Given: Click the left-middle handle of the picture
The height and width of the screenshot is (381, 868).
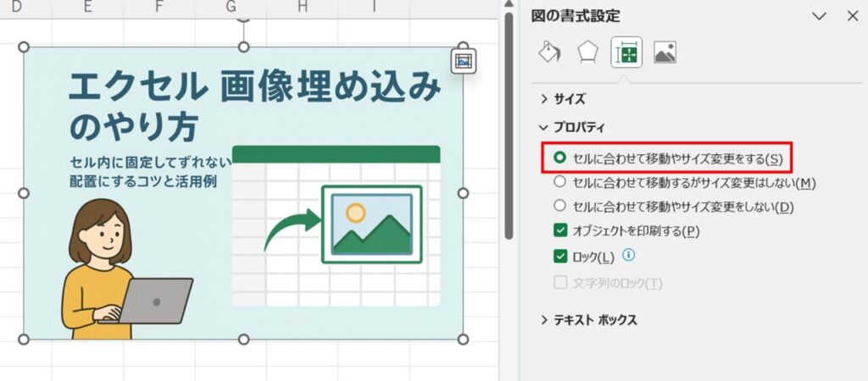Looking at the screenshot, I should point(24,193).
